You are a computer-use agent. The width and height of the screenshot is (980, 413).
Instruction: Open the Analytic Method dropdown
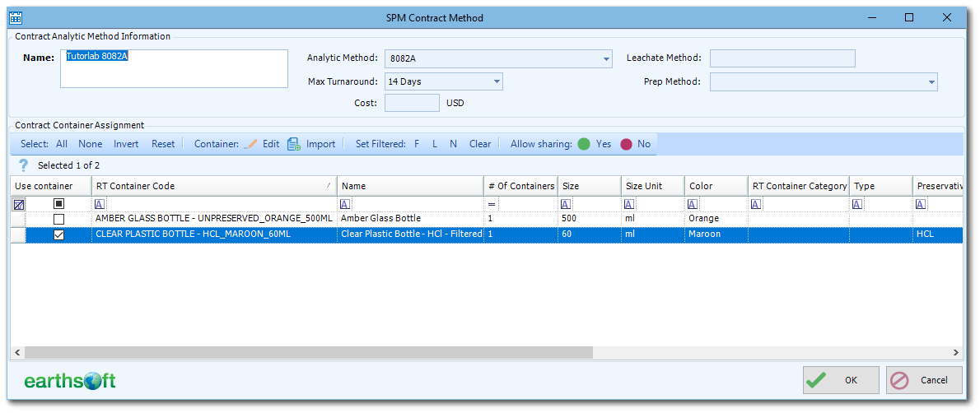point(606,59)
